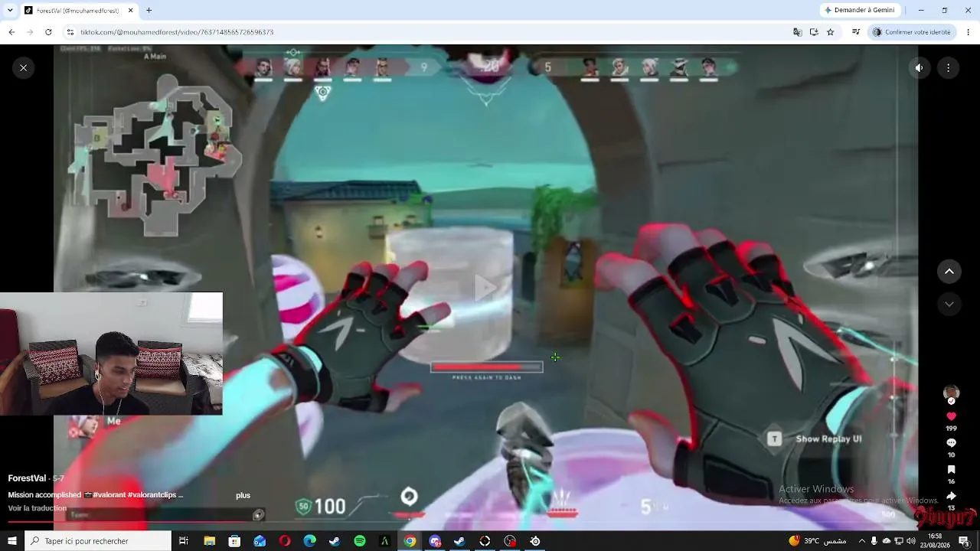Select the ForestVal TikTok browser tab
The width and height of the screenshot is (980, 551).
[x=79, y=11]
